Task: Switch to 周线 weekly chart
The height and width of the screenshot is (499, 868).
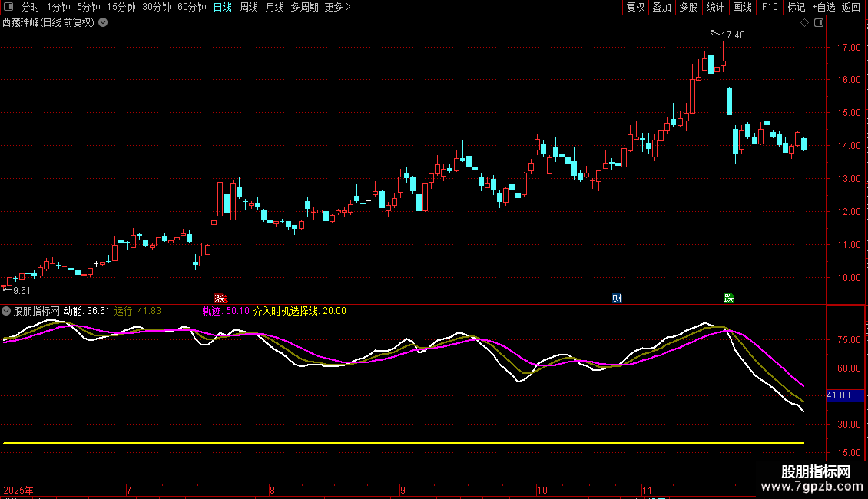Action: tap(249, 7)
